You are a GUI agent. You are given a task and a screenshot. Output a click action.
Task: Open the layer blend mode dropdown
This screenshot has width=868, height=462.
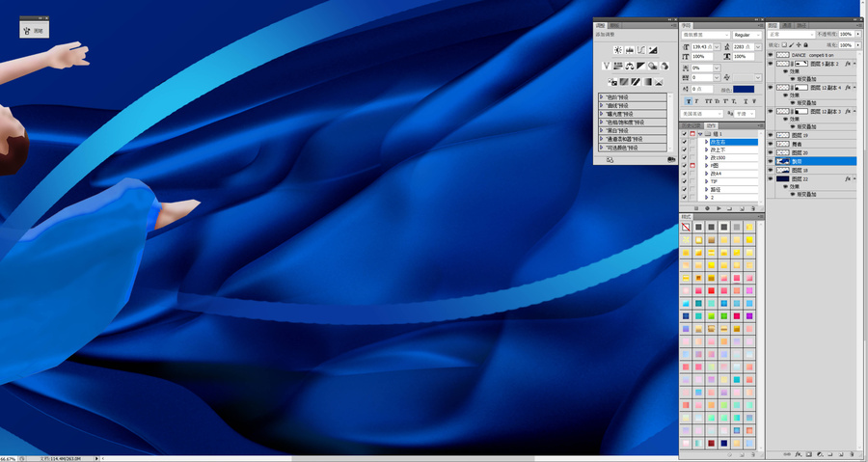pos(791,35)
